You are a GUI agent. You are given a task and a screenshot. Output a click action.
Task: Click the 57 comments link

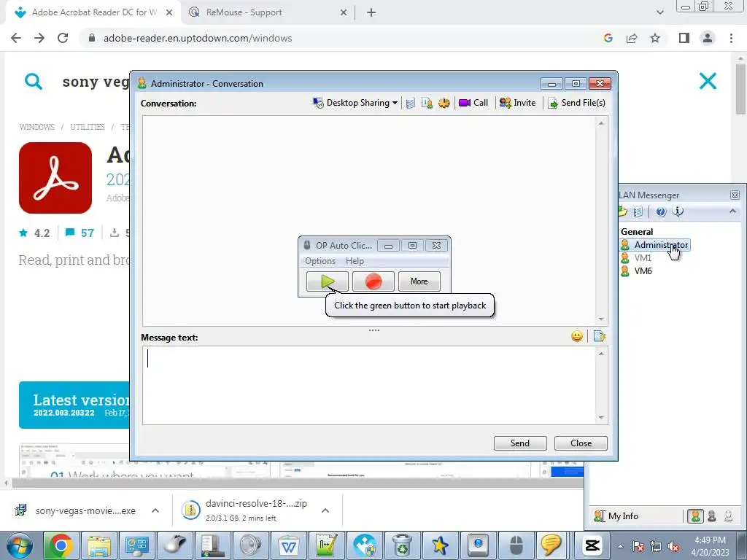(x=80, y=233)
